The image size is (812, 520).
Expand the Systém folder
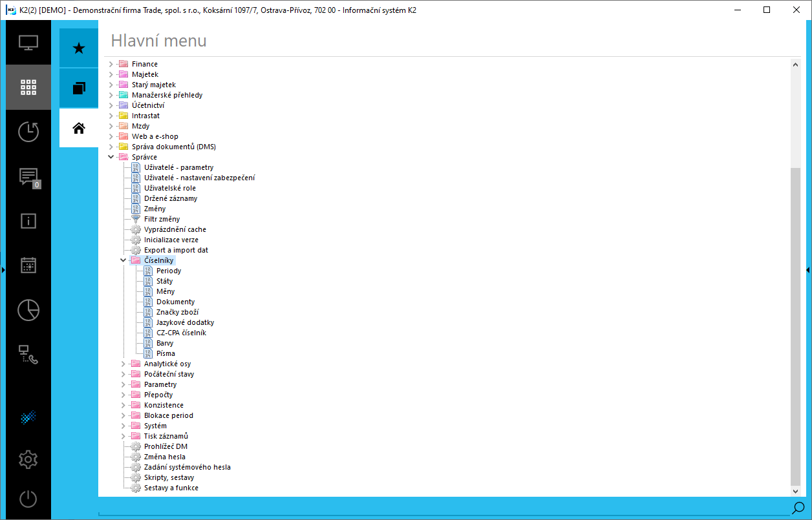point(123,426)
